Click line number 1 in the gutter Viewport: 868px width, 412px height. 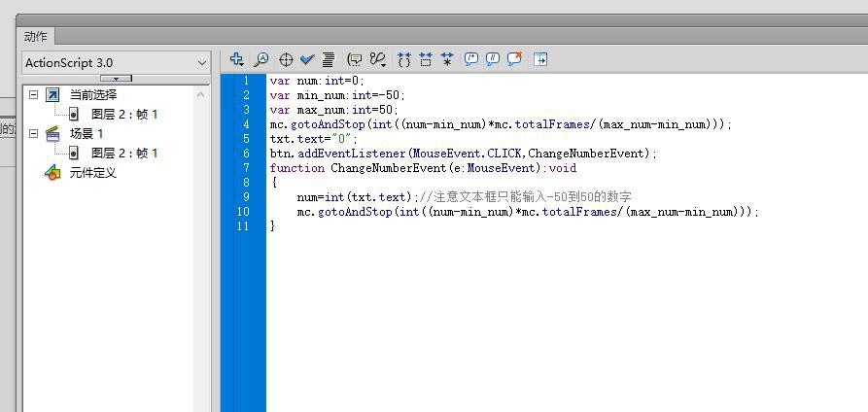pos(246,81)
